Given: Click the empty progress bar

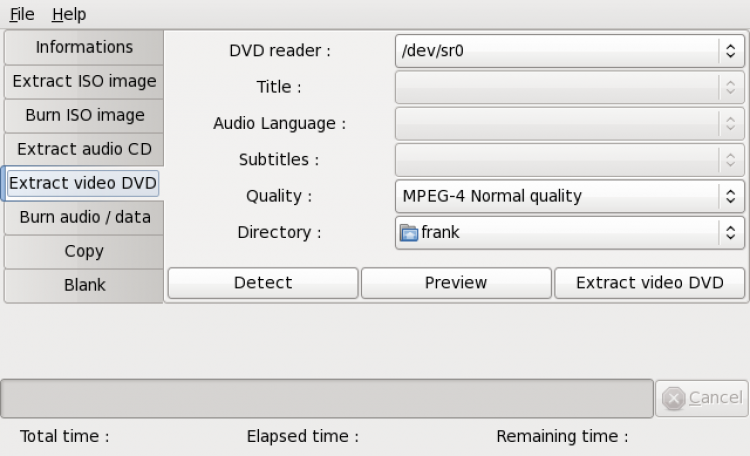Looking at the screenshot, I should 327,398.
